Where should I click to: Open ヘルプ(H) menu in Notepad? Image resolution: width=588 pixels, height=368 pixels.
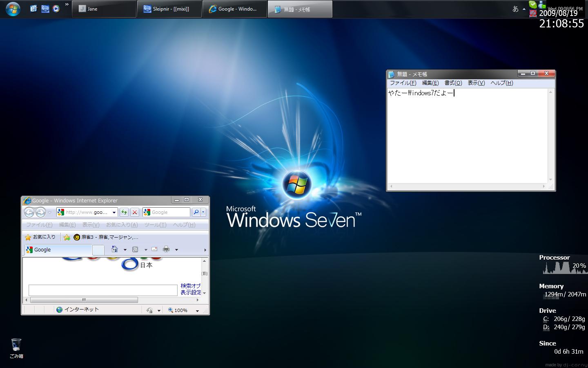[x=502, y=83]
